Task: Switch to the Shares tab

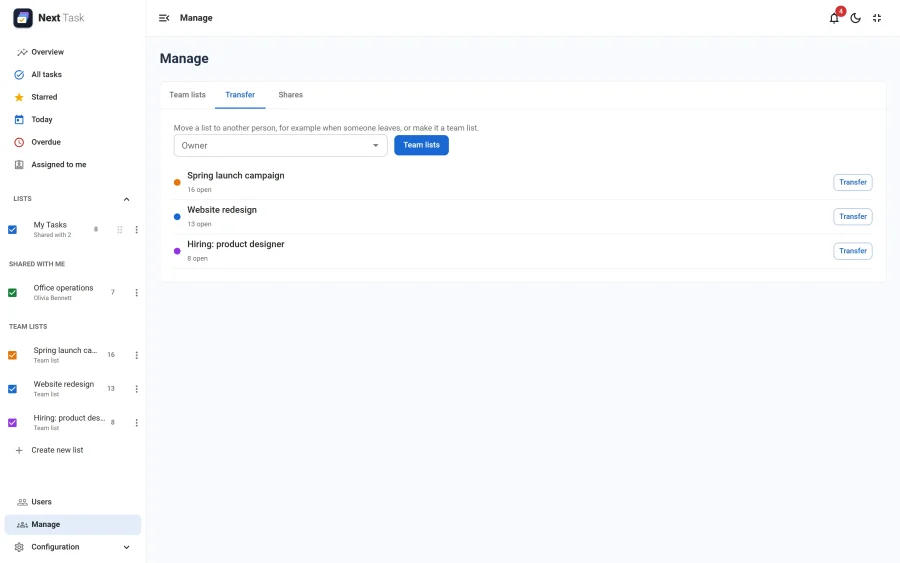Action: [x=290, y=95]
